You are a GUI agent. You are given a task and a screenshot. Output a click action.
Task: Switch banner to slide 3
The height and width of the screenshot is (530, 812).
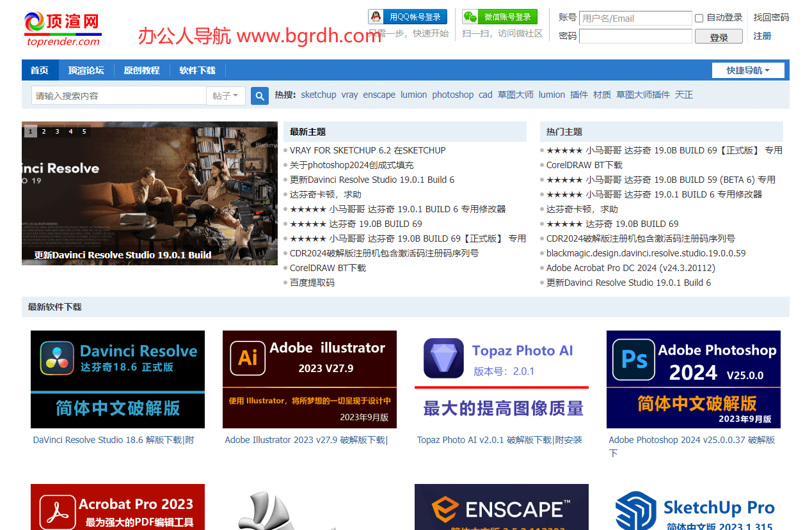pyautogui.click(x=57, y=132)
